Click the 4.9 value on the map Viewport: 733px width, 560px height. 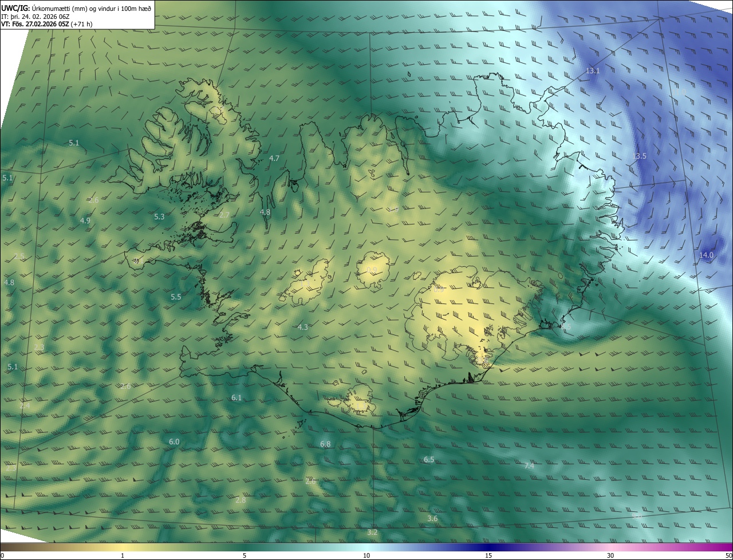click(85, 220)
